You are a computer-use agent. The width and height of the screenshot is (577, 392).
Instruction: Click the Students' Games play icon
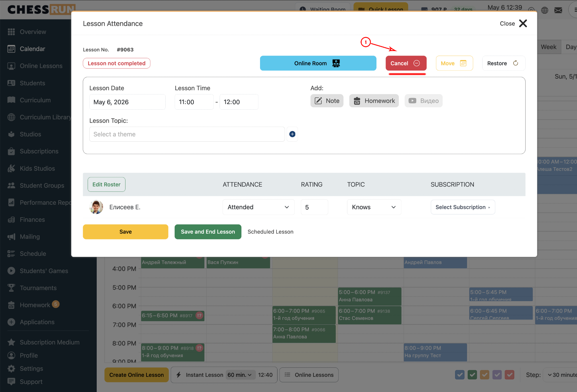(x=11, y=271)
